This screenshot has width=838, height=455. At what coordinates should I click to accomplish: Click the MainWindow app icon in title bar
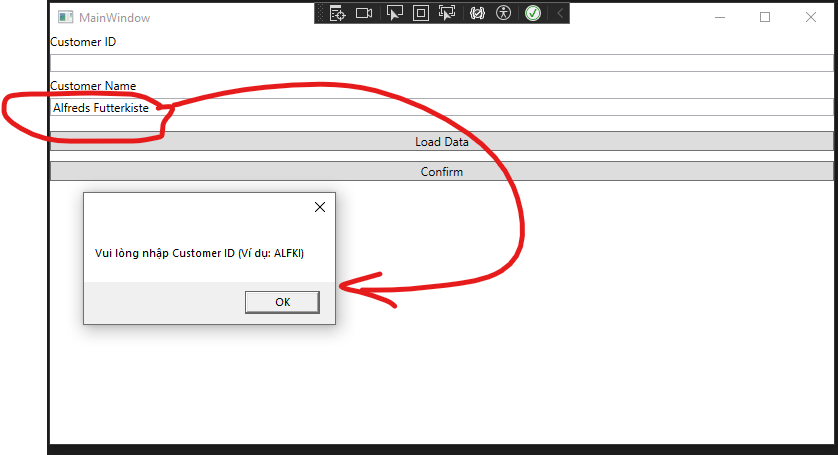(65, 17)
